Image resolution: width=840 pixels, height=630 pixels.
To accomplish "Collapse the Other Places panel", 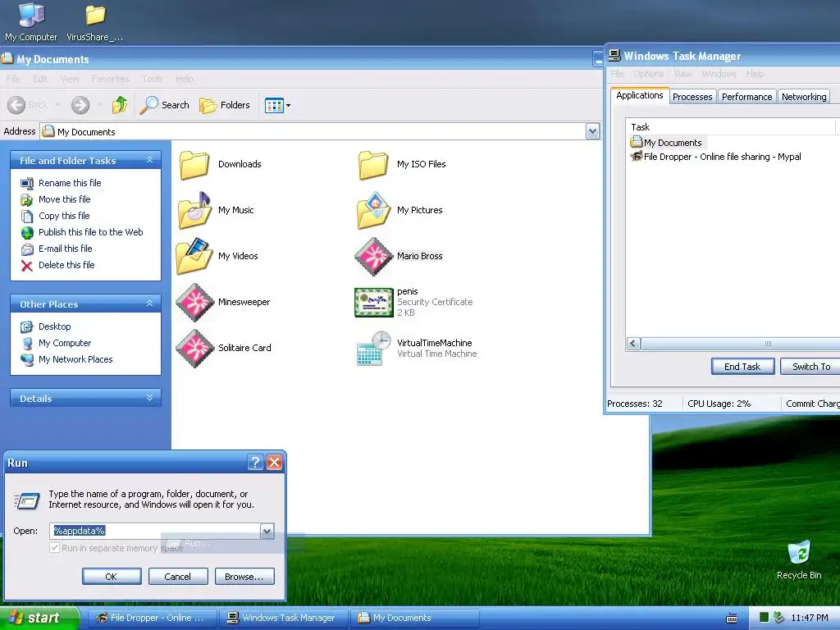I will click(x=149, y=304).
